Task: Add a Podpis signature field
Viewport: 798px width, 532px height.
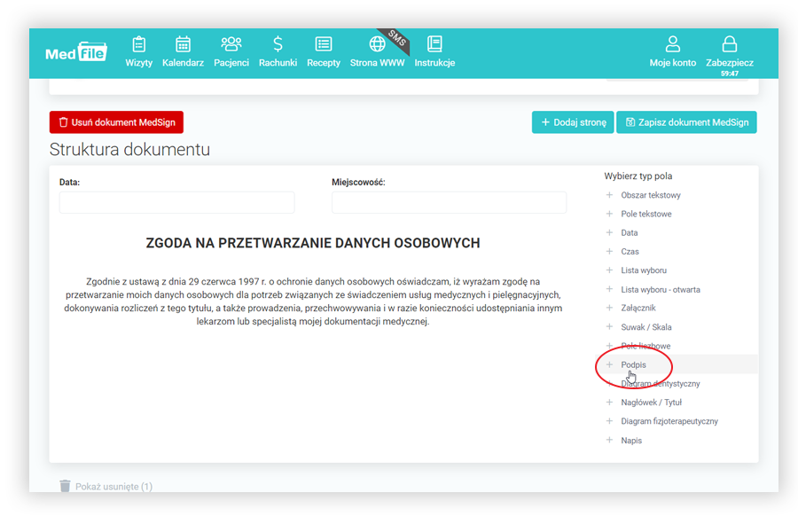Action: [x=633, y=364]
